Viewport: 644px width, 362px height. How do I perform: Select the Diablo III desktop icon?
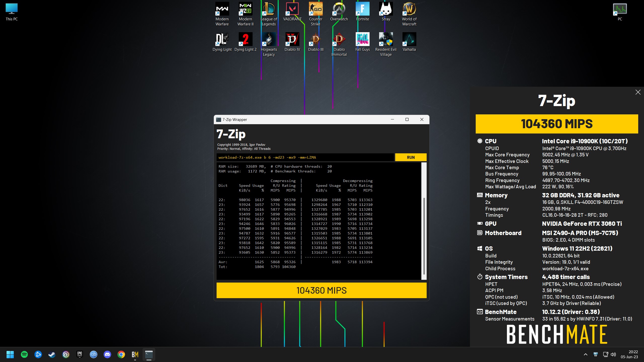pos(315,42)
